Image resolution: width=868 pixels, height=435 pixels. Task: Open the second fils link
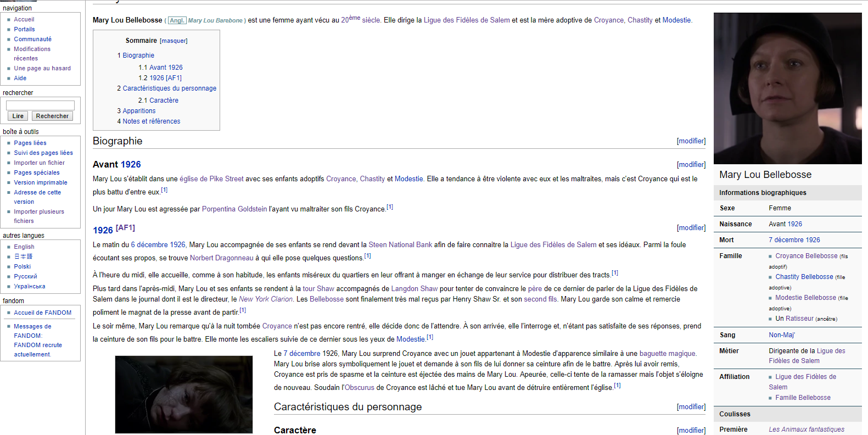541,299
